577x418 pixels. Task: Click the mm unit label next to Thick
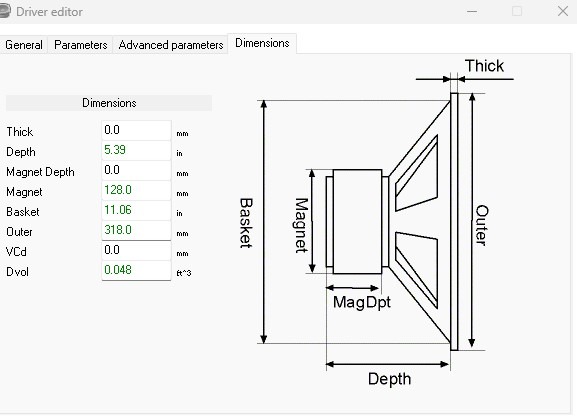pos(183,134)
